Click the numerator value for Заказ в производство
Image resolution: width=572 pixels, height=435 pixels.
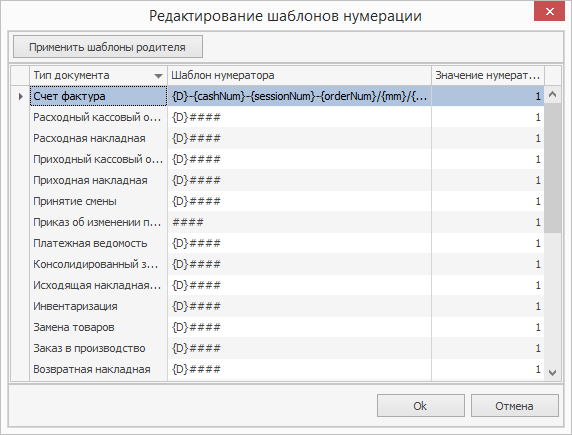(488, 348)
